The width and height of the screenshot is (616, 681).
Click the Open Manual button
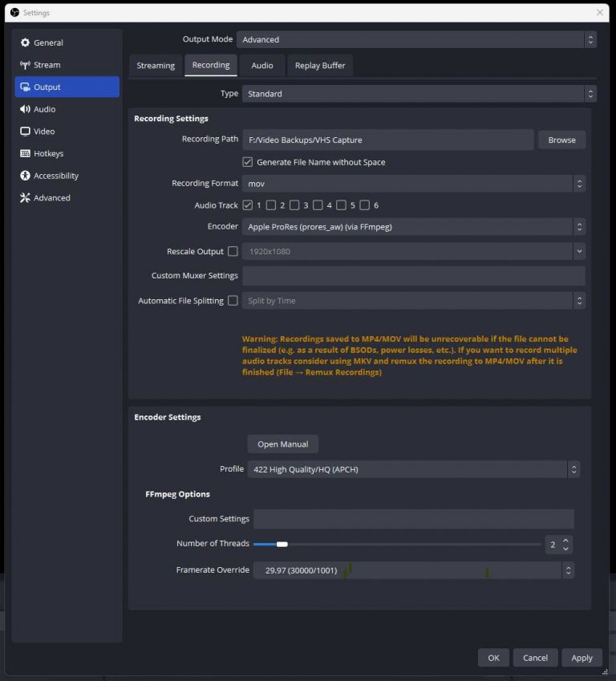pos(282,444)
